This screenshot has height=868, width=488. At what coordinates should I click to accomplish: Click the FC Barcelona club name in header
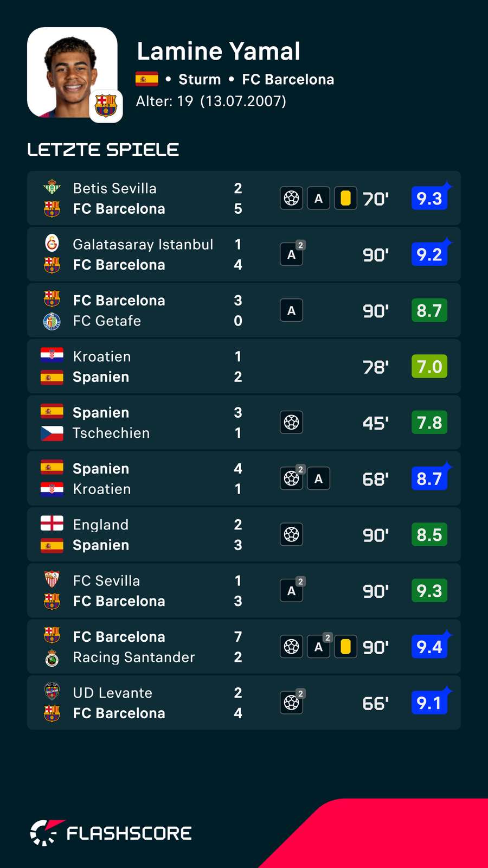coord(288,79)
